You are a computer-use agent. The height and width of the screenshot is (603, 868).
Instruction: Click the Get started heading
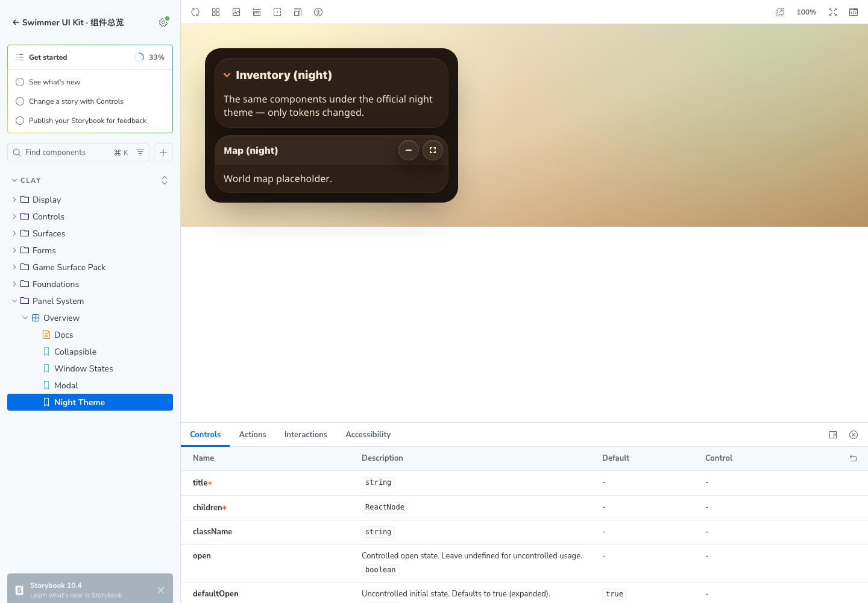tap(48, 57)
